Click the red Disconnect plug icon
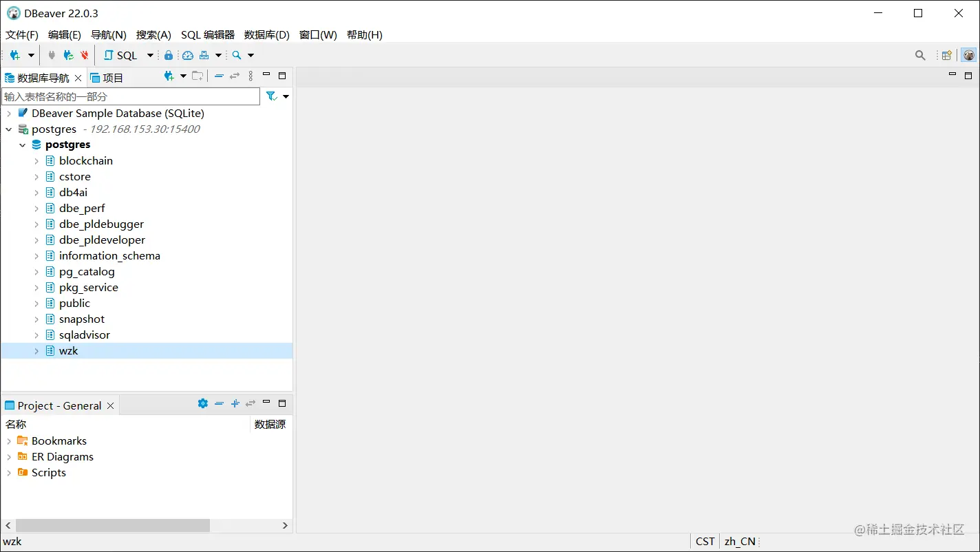This screenshot has width=980, height=552. click(85, 55)
